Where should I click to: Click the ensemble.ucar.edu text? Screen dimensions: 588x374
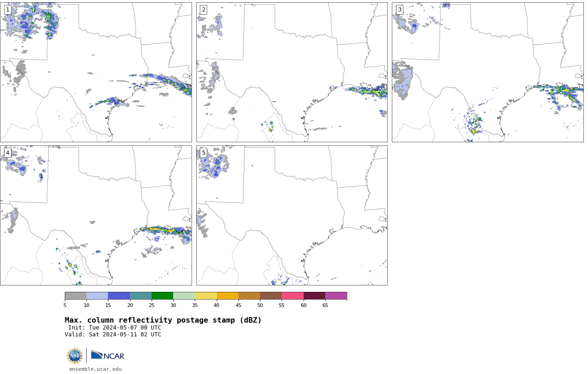coord(96,369)
